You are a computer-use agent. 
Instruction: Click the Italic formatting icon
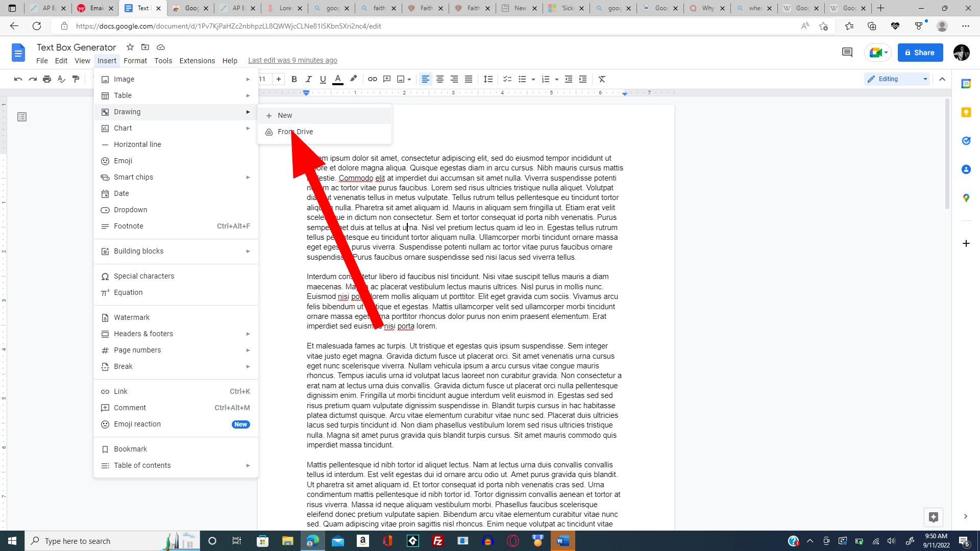(x=308, y=79)
